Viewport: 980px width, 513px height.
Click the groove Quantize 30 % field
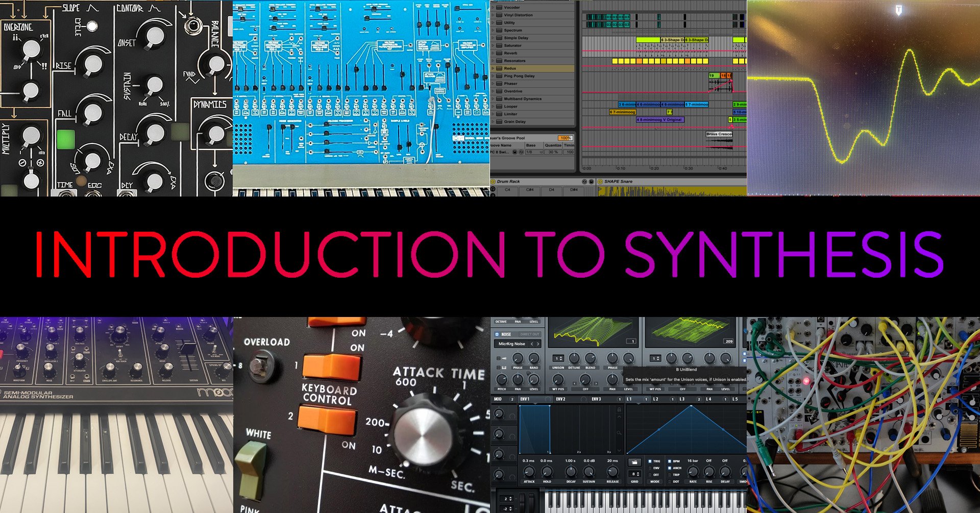pos(553,152)
